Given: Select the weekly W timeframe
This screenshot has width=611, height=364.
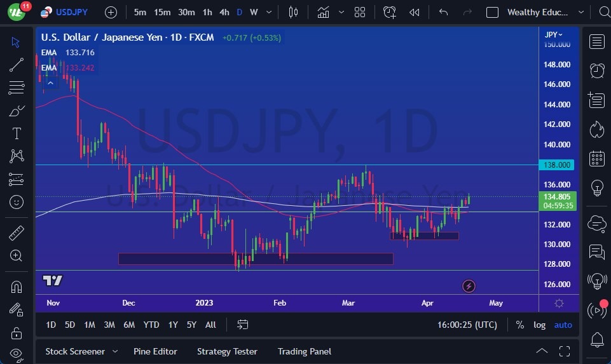Looking at the screenshot, I should [254, 13].
